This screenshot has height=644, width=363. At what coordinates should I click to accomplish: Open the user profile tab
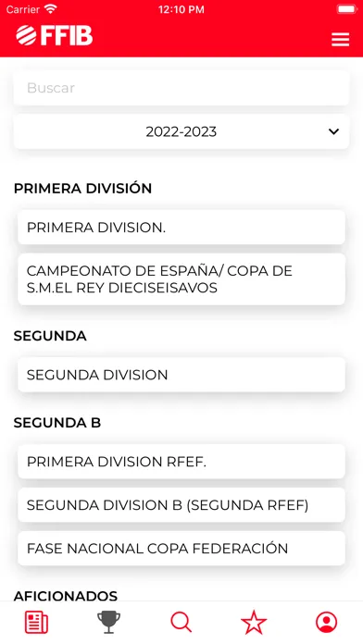(x=326, y=622)
